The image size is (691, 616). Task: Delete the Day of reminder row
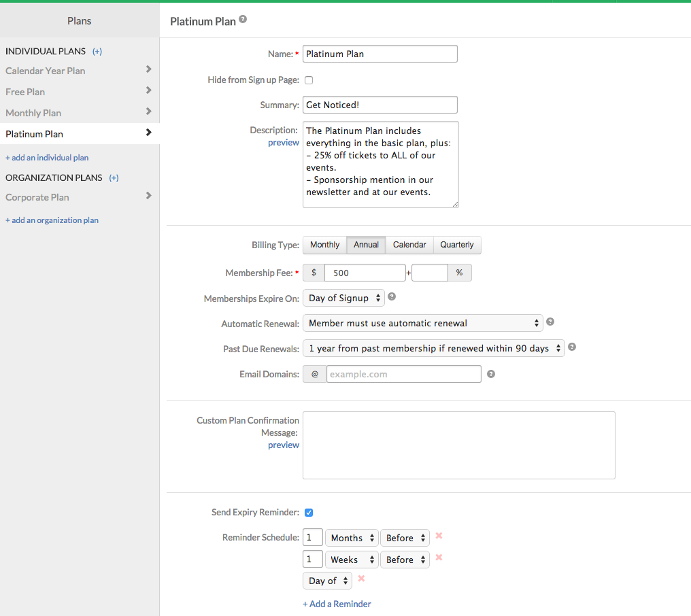(x=361, y=579)
